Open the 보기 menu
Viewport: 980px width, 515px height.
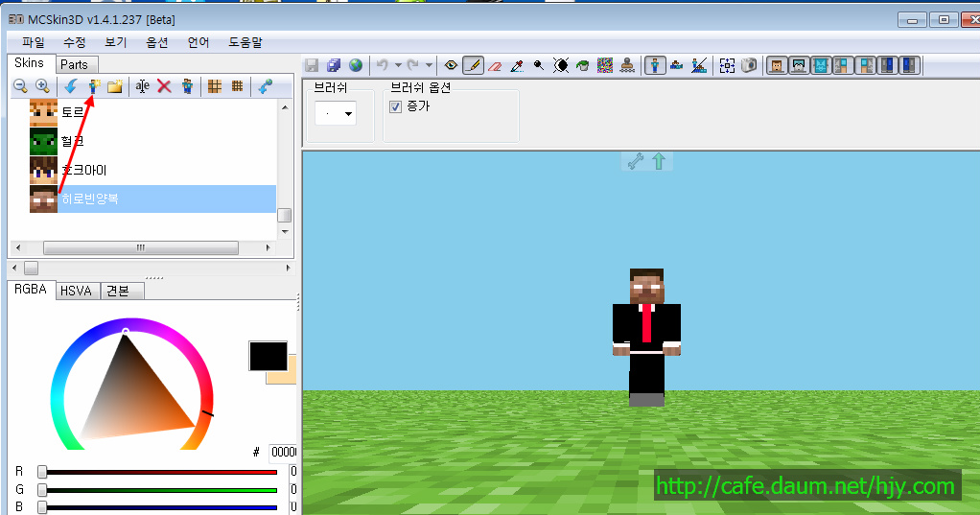(116, 42)
